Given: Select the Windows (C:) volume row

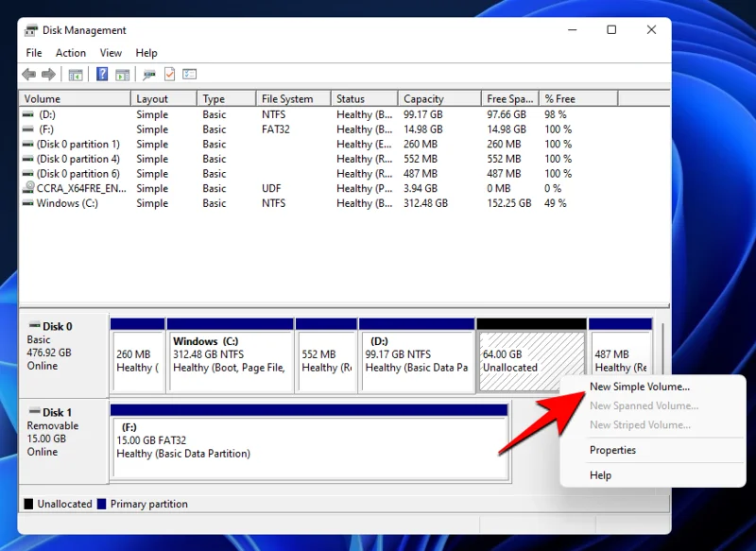Looking at the screenshot, I should click(66, 203).
